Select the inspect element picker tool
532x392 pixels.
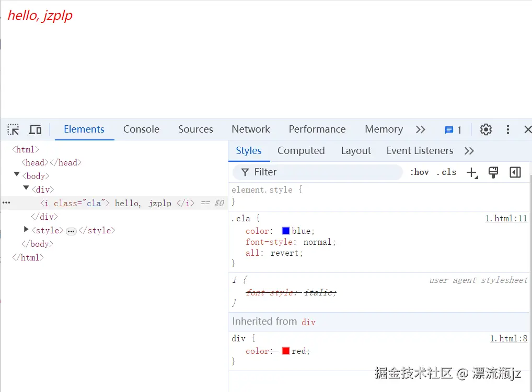[x=13, y=129]
